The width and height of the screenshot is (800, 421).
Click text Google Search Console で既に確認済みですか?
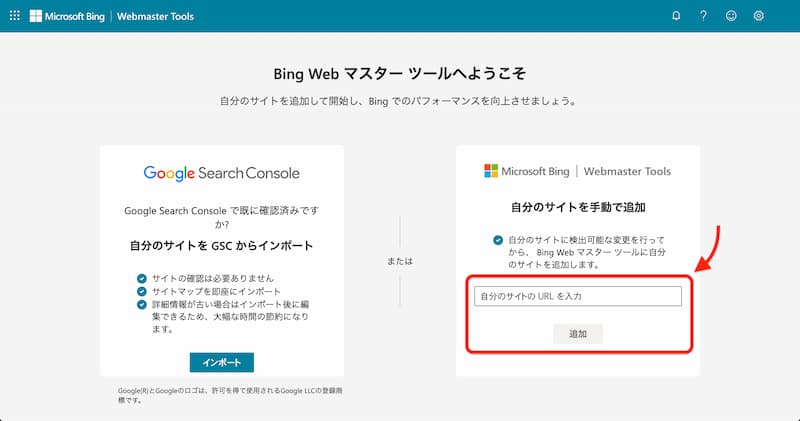coord(221,217)
